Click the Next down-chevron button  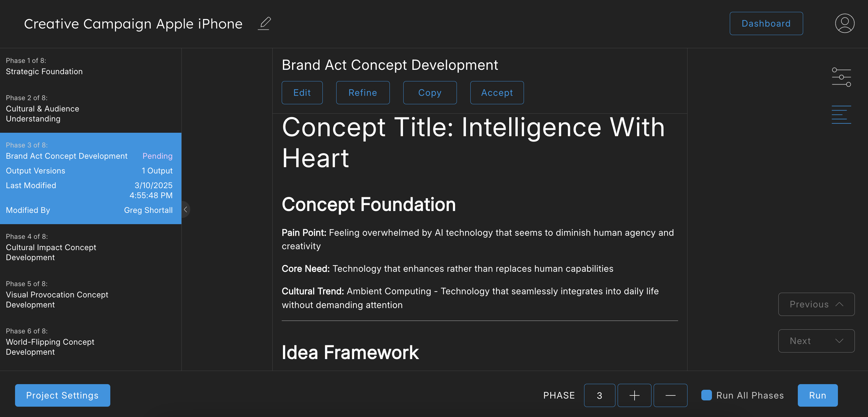point(816,341)
